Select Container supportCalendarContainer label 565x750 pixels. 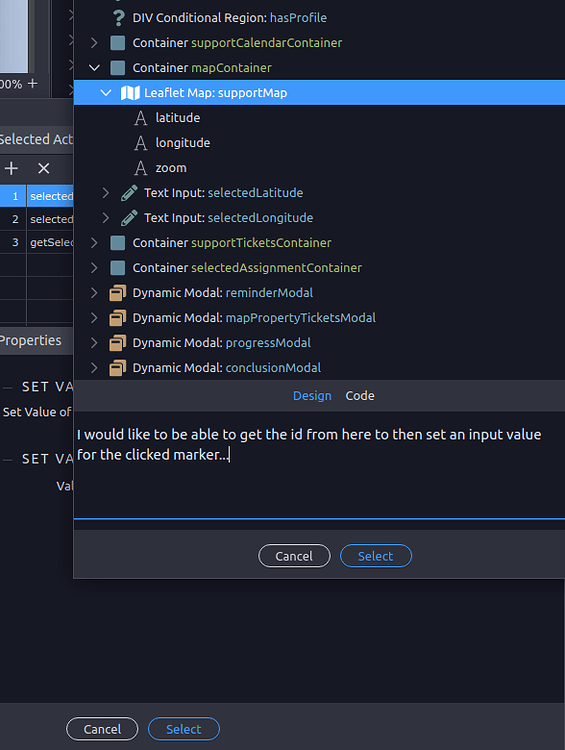pos(237,43)
